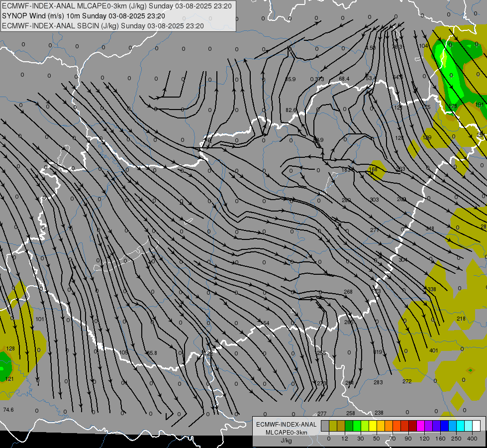
Task: Click the map value '338'
Action: (432, 289)
